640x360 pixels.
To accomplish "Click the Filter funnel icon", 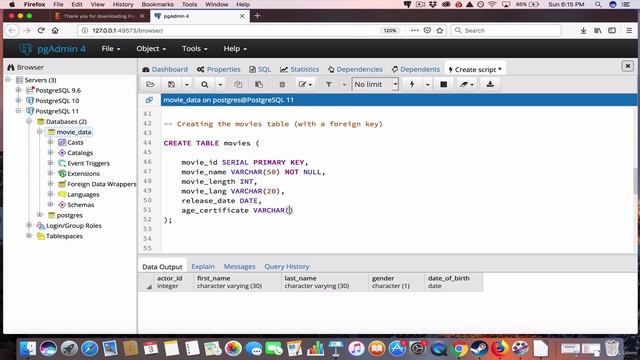I will 329,84.
